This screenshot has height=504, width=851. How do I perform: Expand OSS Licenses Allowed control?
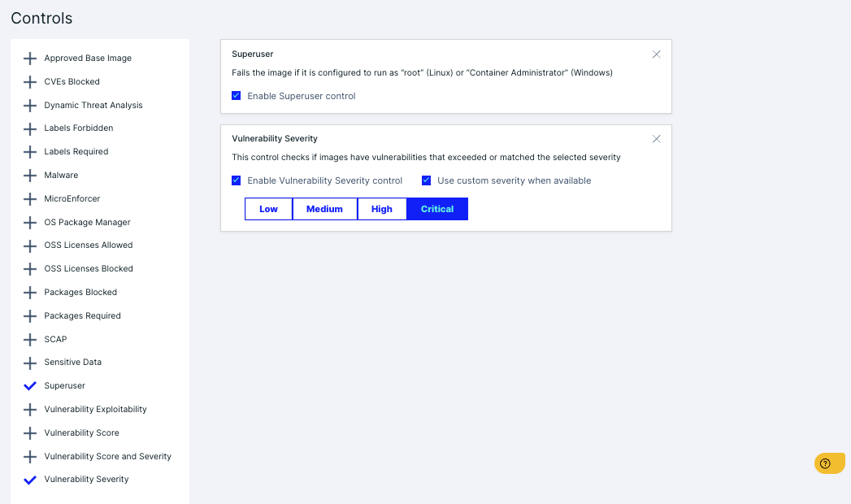coord(30,245)
